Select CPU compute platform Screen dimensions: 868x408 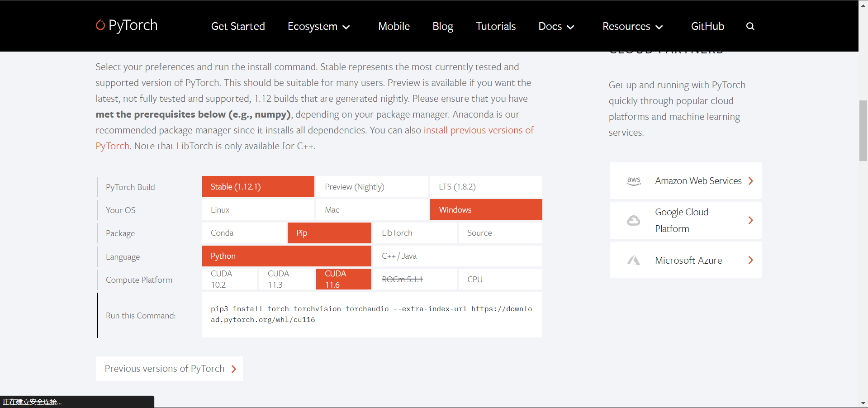[500, 280]
